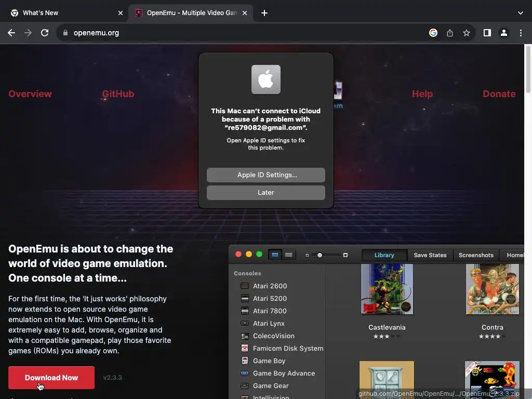Click the Castlevania star rating

tap(387, 337)
